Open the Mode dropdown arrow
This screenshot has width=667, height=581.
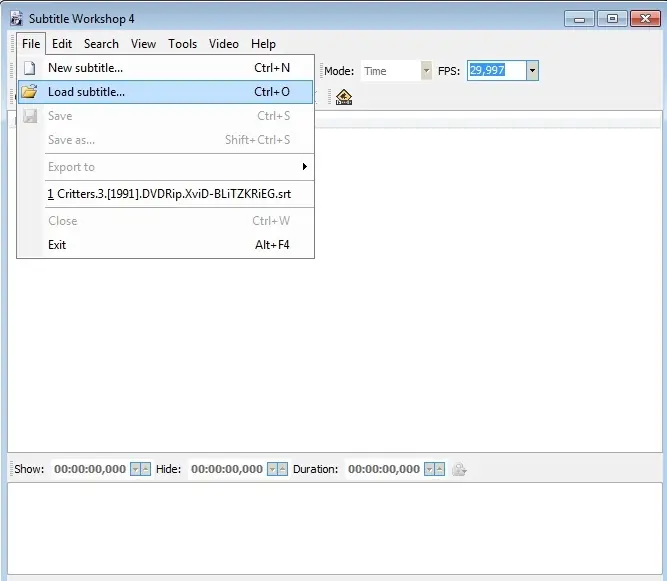click(426, 71)
